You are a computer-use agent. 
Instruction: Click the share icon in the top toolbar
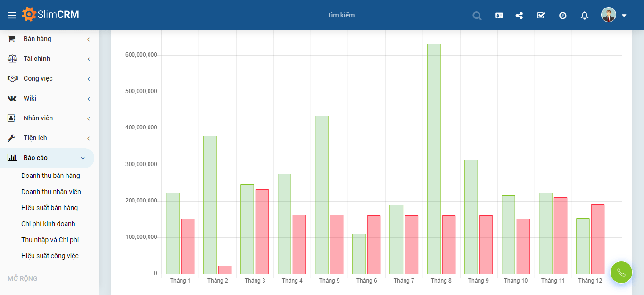519,15
